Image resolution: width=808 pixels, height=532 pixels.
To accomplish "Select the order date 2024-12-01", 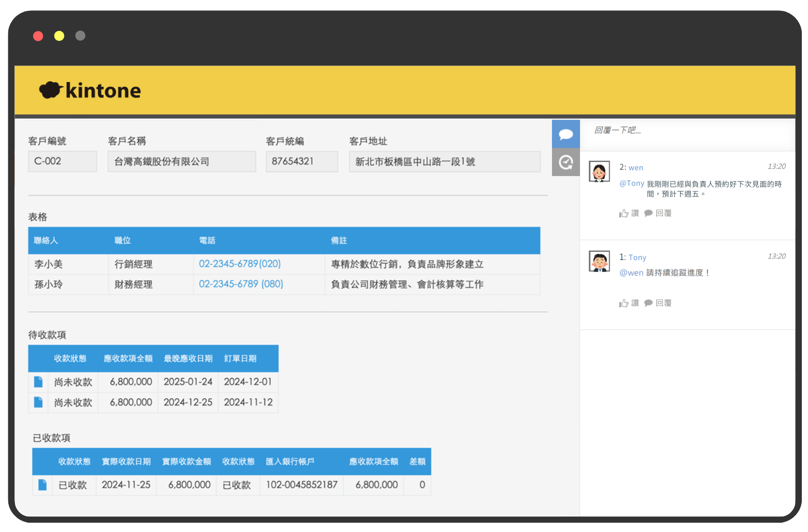I will pos(248,382).
